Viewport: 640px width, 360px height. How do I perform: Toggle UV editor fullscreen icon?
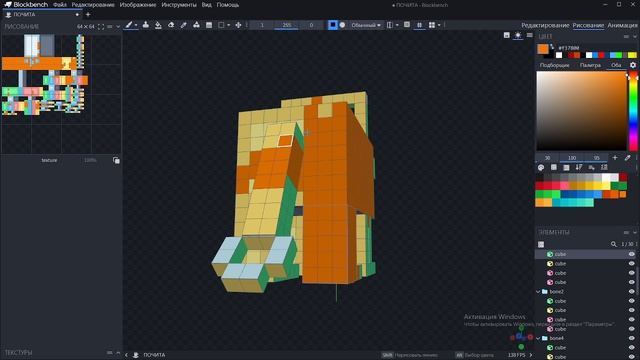pyautogui.click(x=101, y=27)
